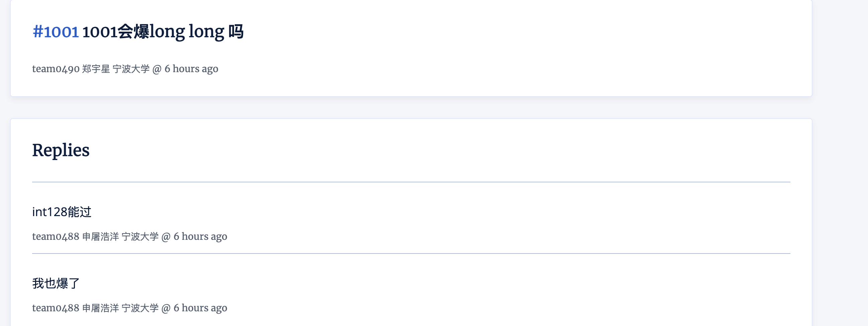Click 宁波大学 under the "我也爆了" reply
This screenshot has width=868, height=326.
click(140, 308)
